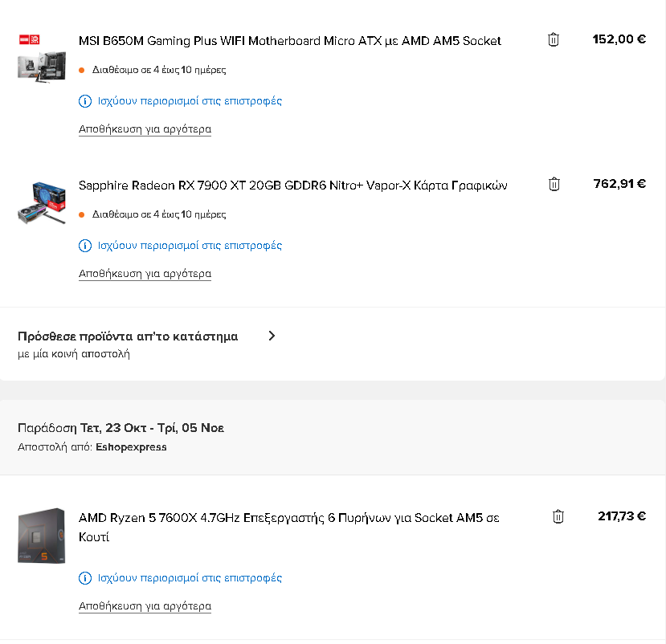Delete MSI B650M motherboard from cart
This screenshot has height=644, width=666.
coord(553,39)
